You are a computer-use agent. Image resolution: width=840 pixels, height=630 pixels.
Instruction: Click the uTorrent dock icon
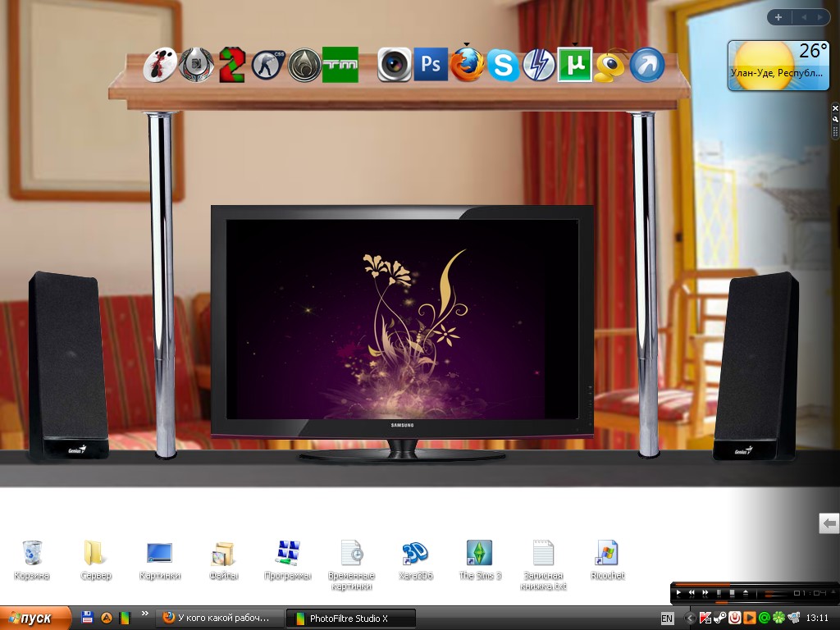point(574,65)
